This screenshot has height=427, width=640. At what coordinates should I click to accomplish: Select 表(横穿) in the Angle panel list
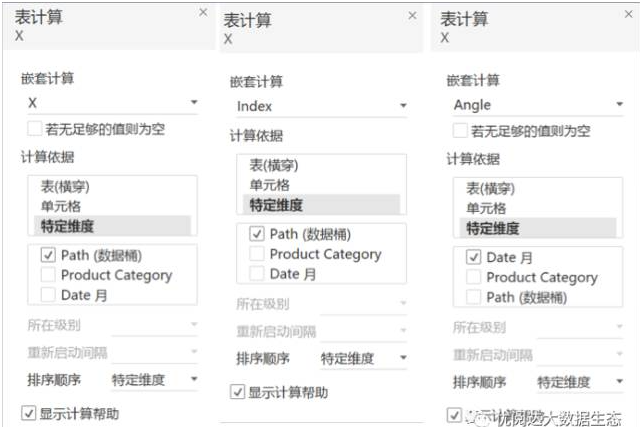pos(538,189)
